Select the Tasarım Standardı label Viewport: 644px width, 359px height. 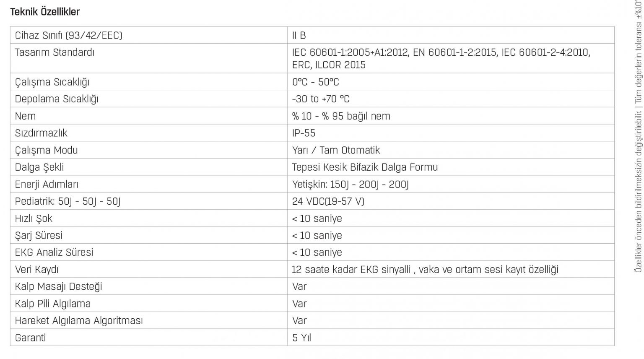[x=55, y=52]
